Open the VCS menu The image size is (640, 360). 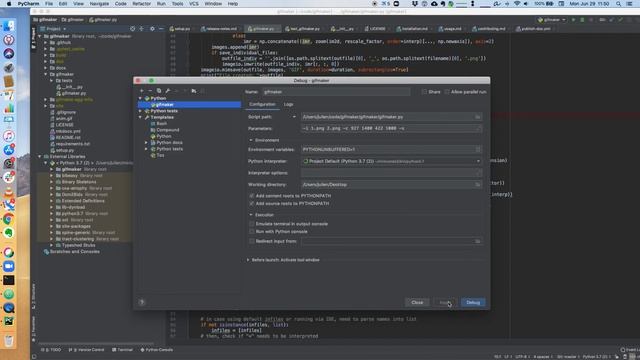point(194,4)
